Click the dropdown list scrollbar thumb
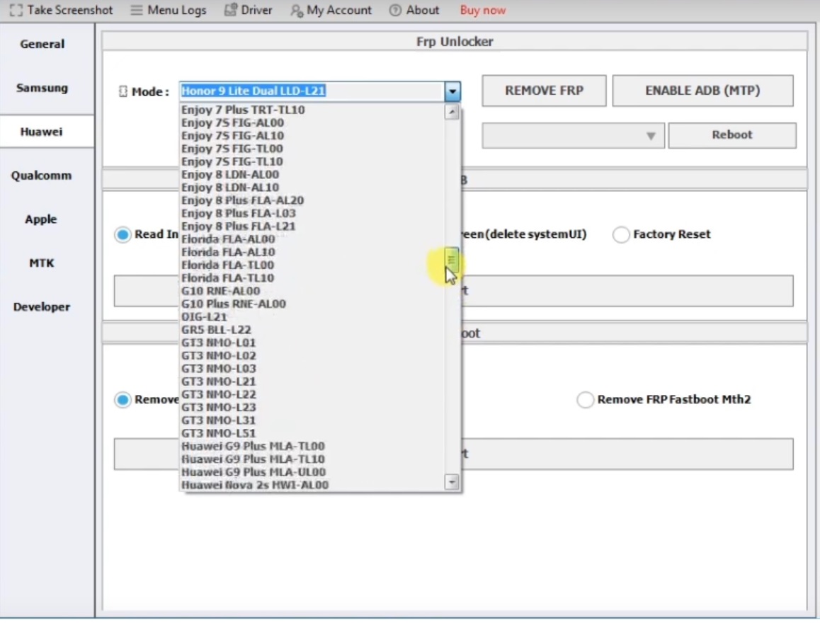The height and width of the screenshot is (644, 820). (452, 260)
